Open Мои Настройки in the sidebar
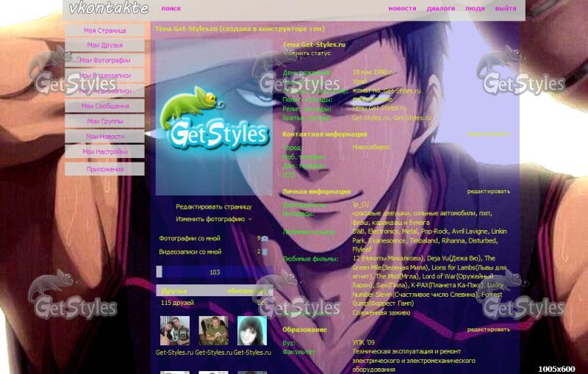Image resolution: width=588 pixels, height=374 pixels. (x=104, y=152)
